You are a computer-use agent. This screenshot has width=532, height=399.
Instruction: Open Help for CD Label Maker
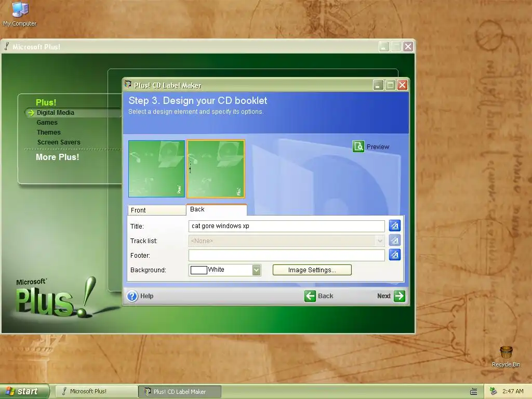140,296
